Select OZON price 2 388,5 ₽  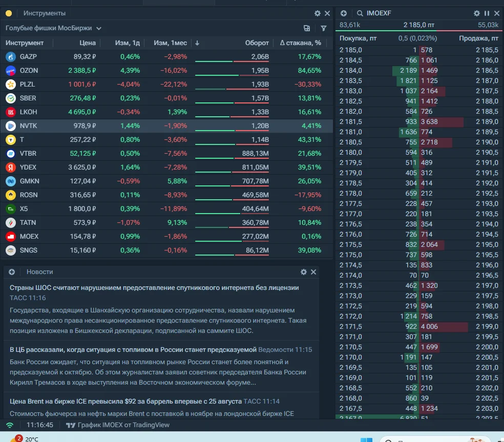pos(82,70)
